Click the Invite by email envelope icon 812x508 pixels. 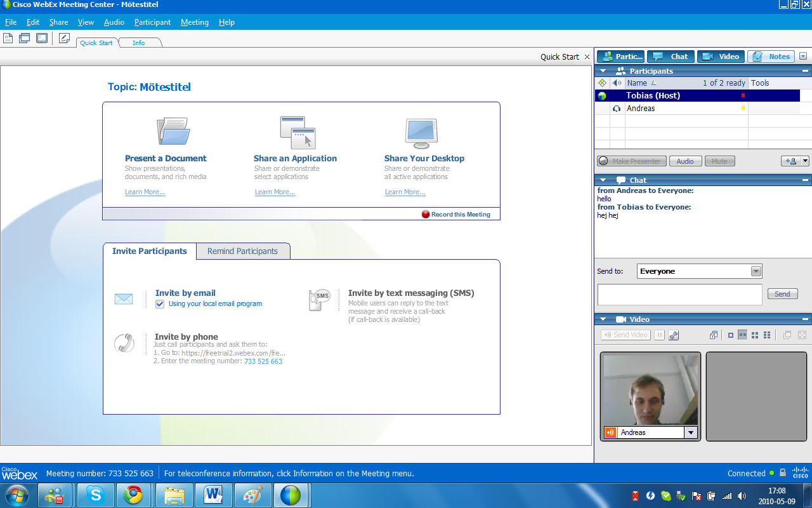click(x=124, y=299)
